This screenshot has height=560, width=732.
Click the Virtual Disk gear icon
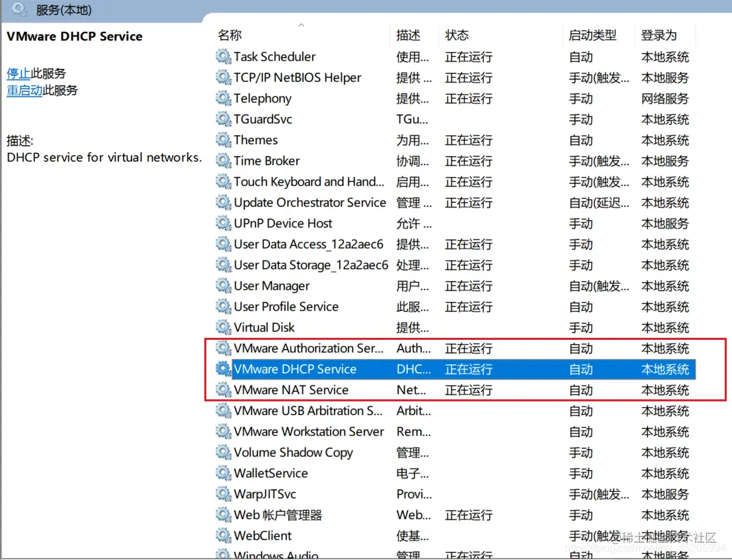coord(223,327)
